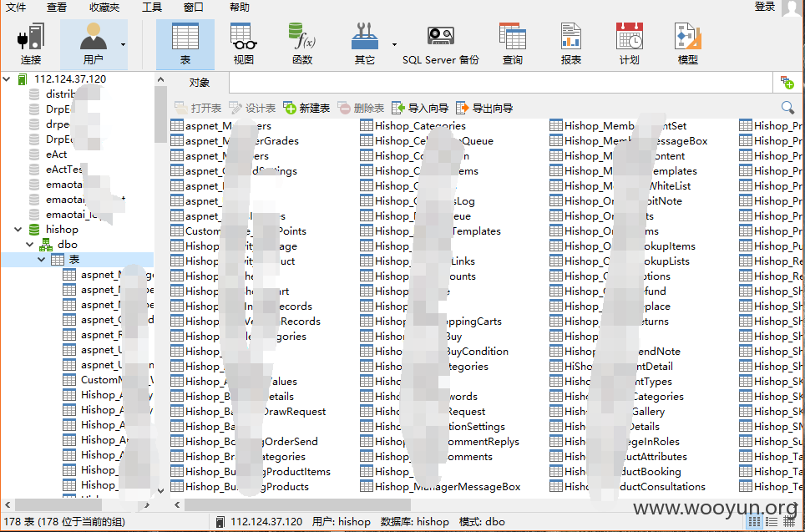This screenshot has width=805, height=532.
Task: Click the 新建表 new table button
Action: [306, 108]
